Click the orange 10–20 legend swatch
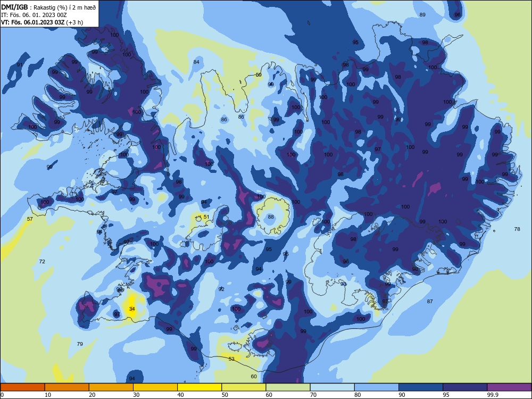This screenshot has height=399, width=532. click(x=67, y=387)
